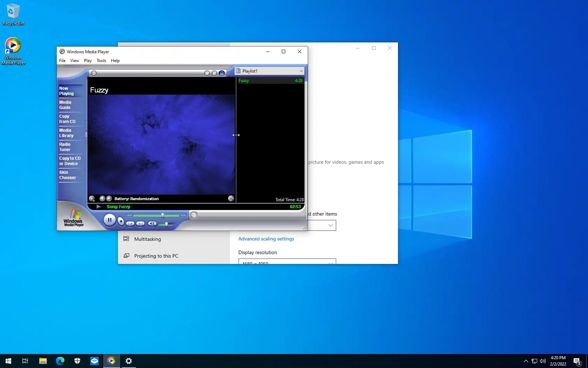The width and height of the screenshot is (588, 368).
Task: Open Advanced scaling settings link in Settings
Action: click(x=266, y=239)
